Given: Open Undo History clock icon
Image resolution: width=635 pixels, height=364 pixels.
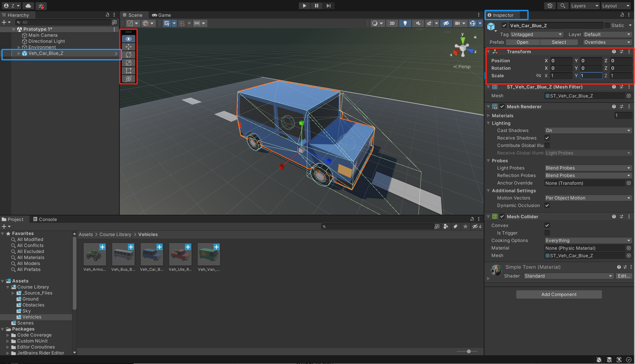Looking at the screenshot, I should pyautogui.click(x=549, y=6).
